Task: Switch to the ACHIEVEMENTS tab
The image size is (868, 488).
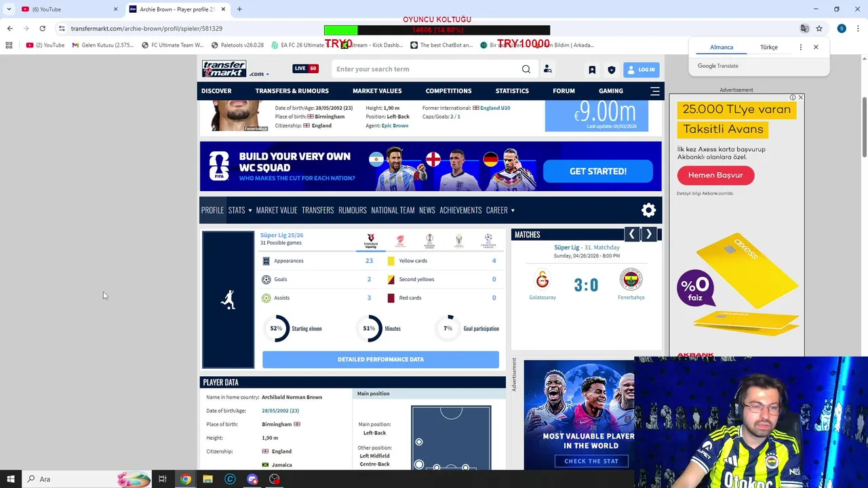Action: point(460,210)
